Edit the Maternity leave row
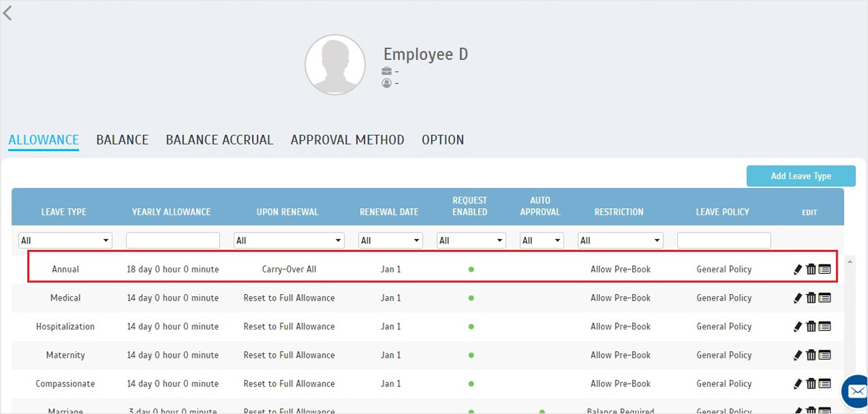 coord(798,355)
